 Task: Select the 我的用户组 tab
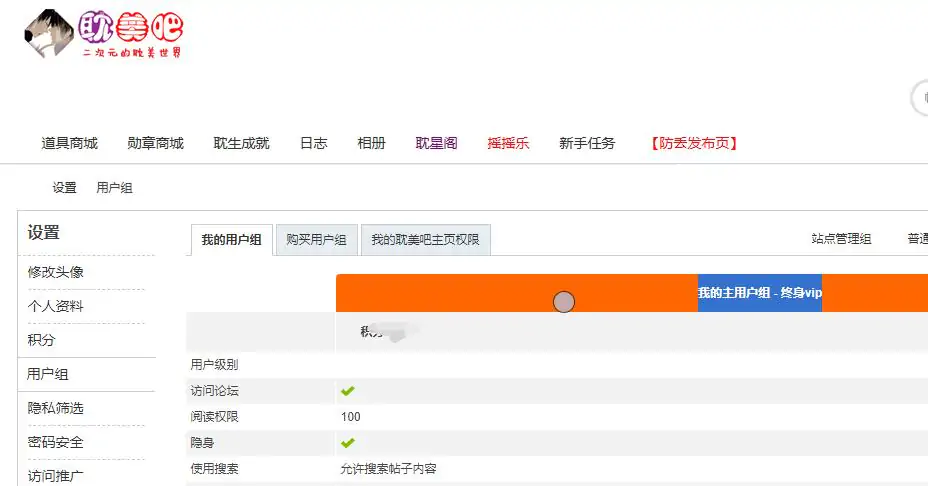coord(231,240)
